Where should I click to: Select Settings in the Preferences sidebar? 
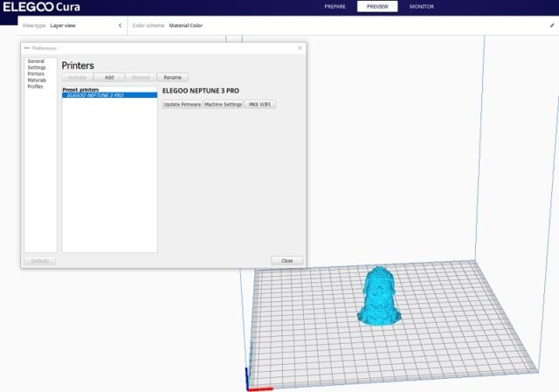coord(37,67)
